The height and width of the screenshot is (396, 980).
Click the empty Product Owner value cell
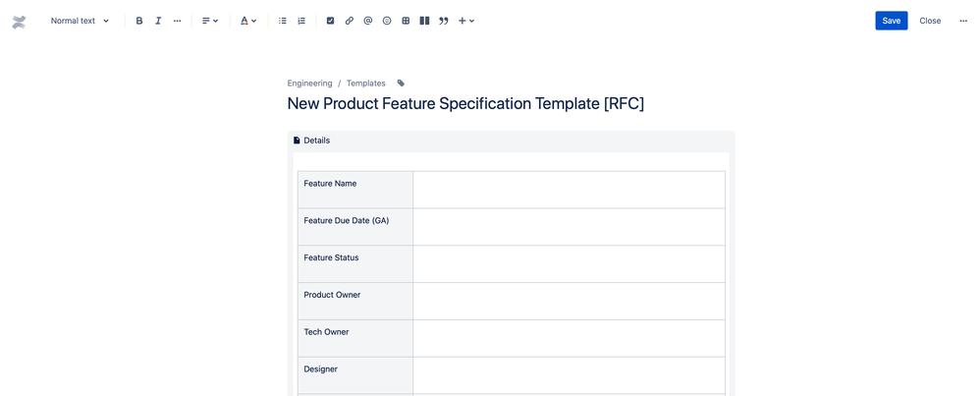point(569,301)
